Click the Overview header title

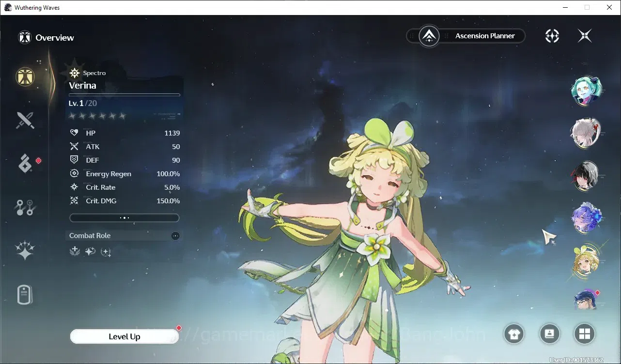[55, 38]
